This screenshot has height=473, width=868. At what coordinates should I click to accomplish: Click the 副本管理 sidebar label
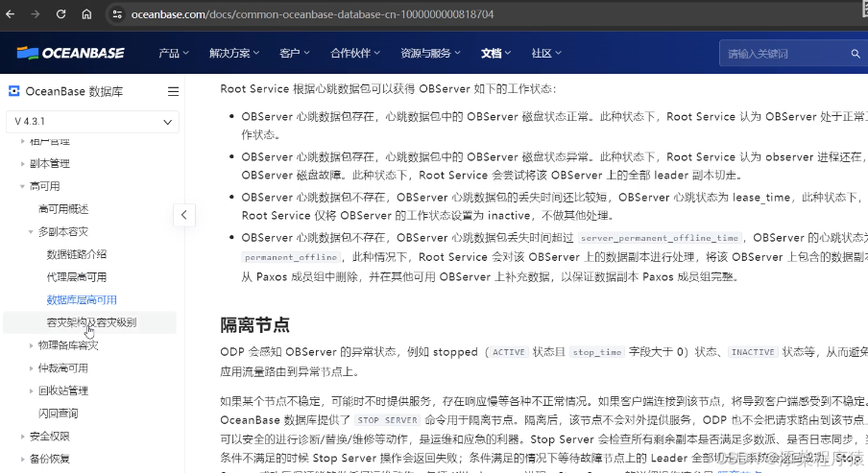[x=49, y=163]
